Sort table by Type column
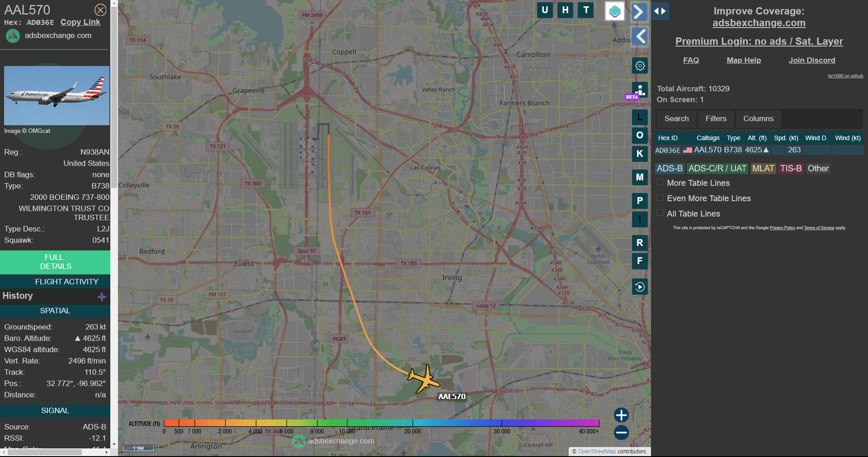The width and height of the screenshot is (868, 457). (733, 138)
